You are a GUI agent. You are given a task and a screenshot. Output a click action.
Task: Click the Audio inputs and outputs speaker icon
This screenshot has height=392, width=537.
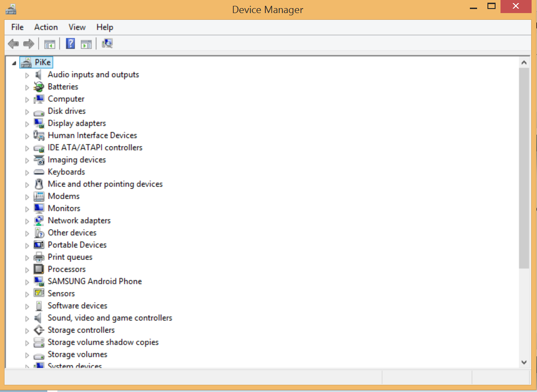(39, 75)
